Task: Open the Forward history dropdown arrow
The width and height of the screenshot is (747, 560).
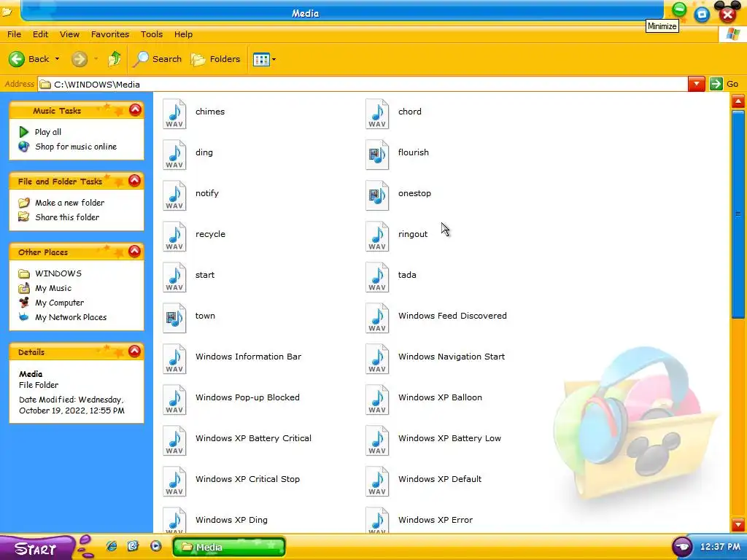Action: 96,59
